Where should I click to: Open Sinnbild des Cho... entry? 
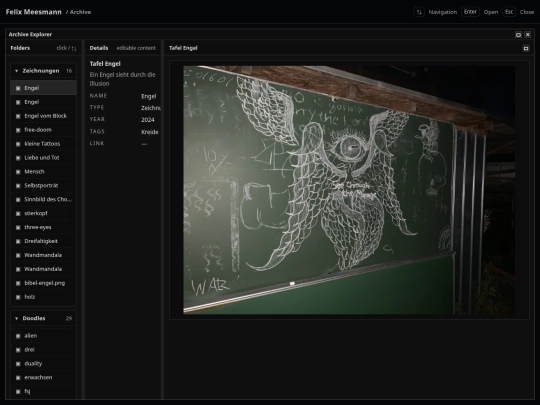43,199
